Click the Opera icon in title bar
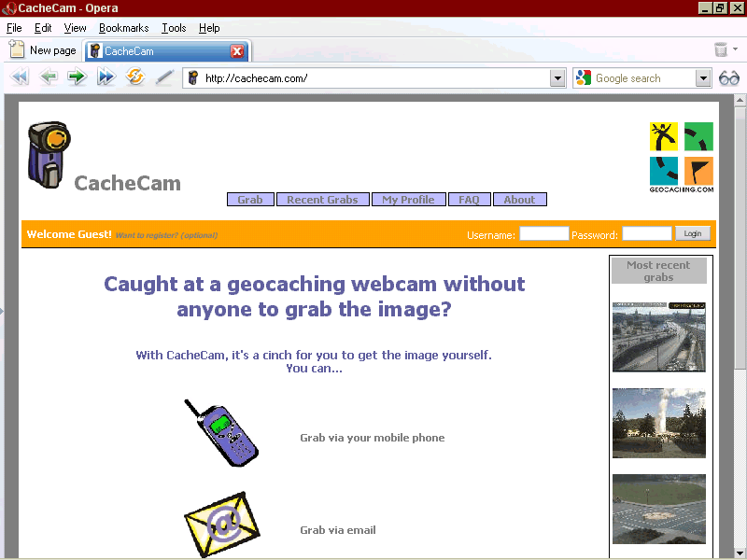 8,8
